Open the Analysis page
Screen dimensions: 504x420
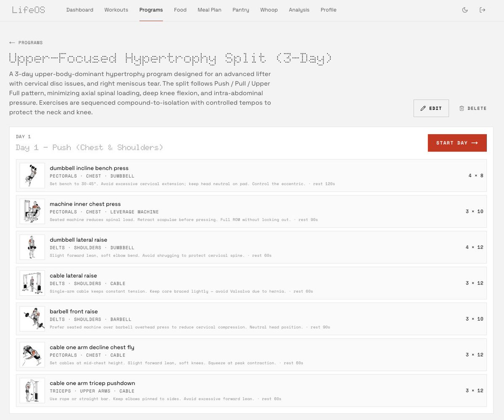tap(299, 10)
